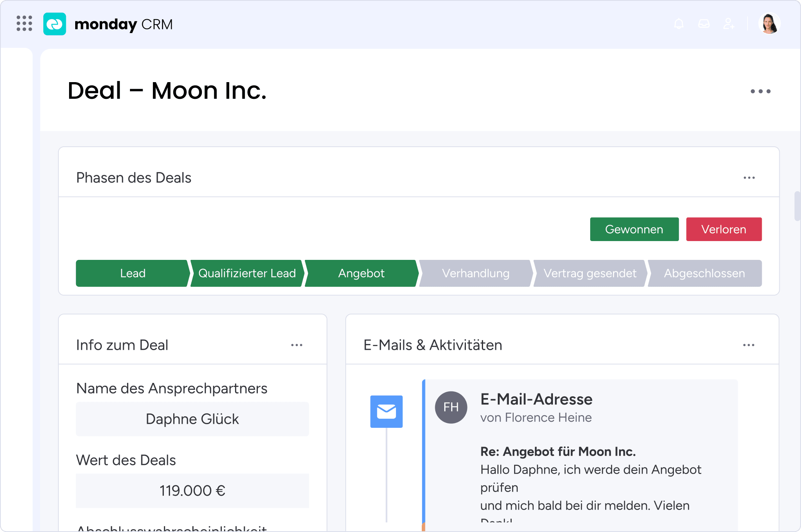Click the E-Mail-Adresse heading
This screenshot has height=532, width=801.
point(536,399)
